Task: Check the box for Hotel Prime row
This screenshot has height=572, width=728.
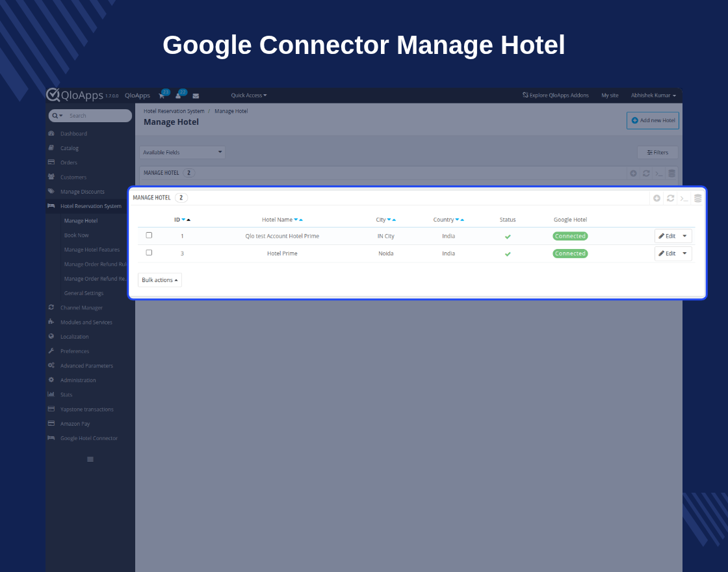Action: coord(149,253)
